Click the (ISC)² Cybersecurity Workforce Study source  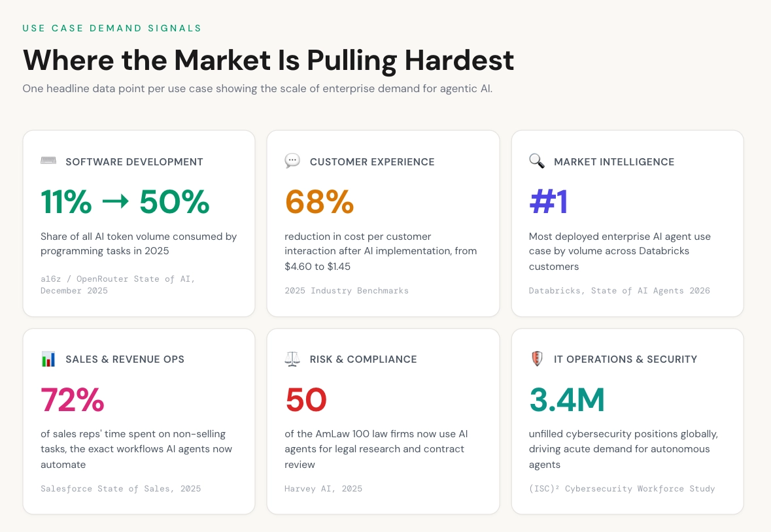(621, 488)
